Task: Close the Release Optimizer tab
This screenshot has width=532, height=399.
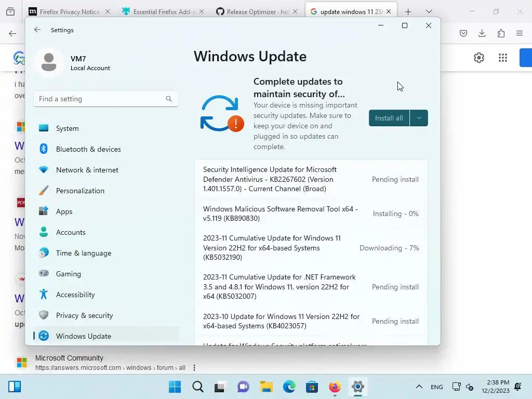Action: pyautogui.click(x=295, y=11)
